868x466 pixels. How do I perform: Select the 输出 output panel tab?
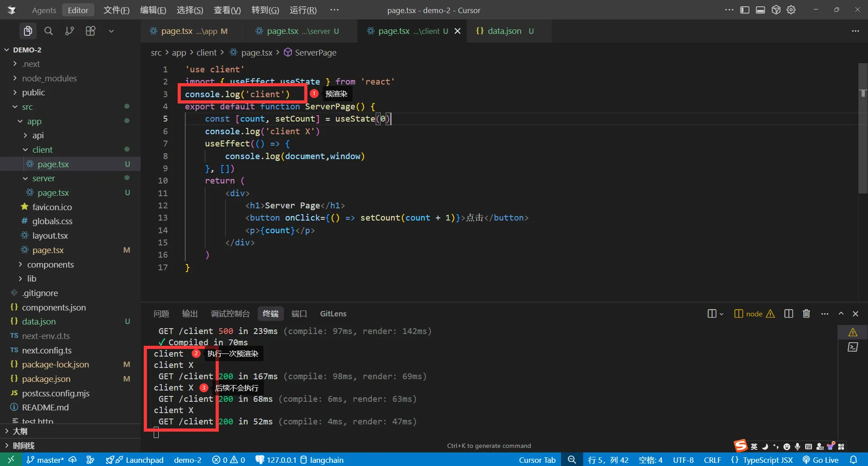(x=190, y=314)
